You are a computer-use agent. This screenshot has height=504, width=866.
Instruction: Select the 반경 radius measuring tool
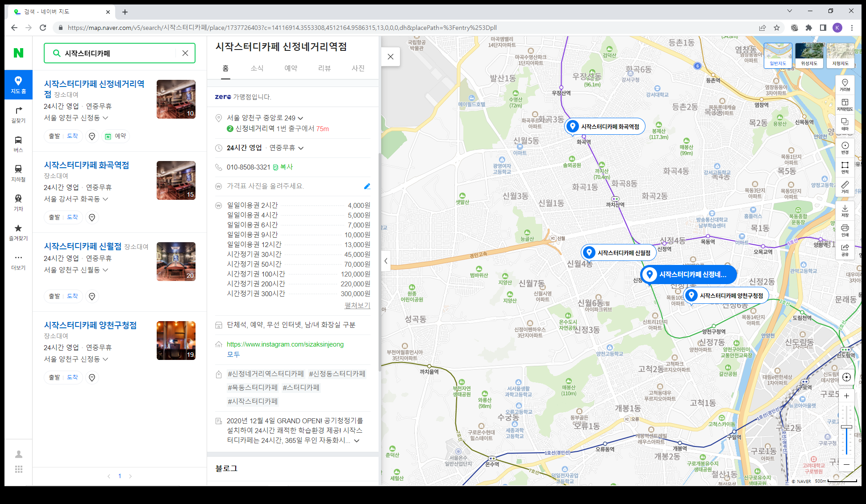click(845, 148)
